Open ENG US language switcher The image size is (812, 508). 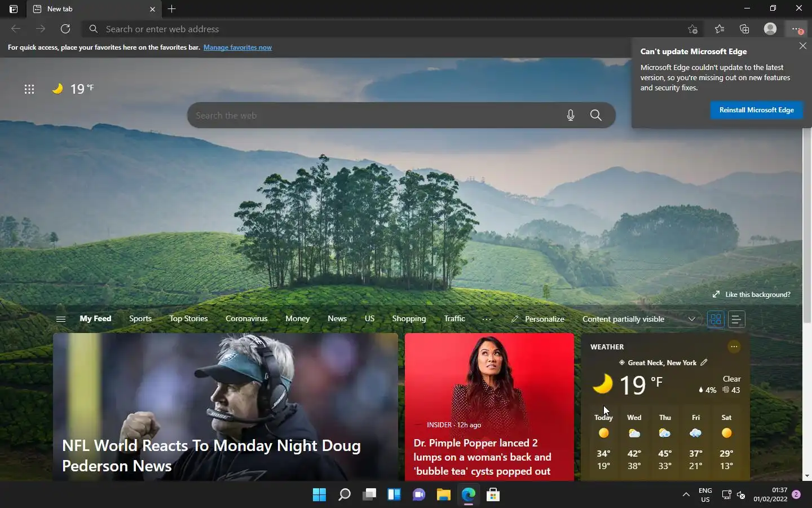tap(705, 495)
